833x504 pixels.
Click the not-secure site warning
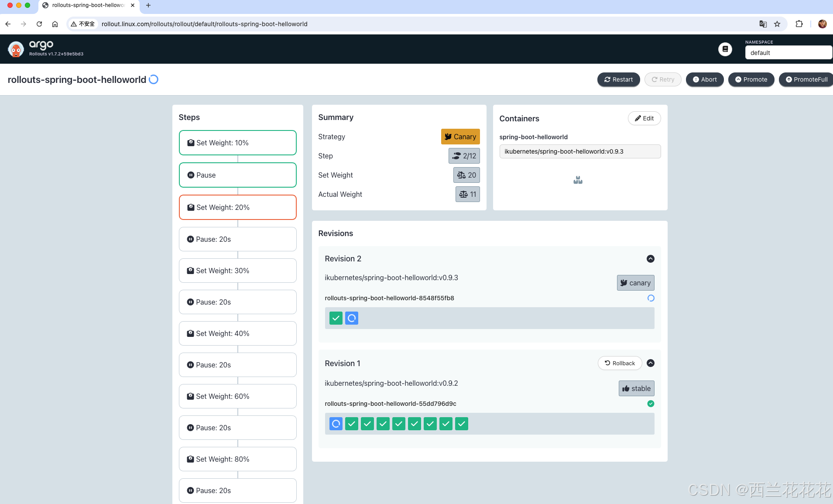(83, 24)
